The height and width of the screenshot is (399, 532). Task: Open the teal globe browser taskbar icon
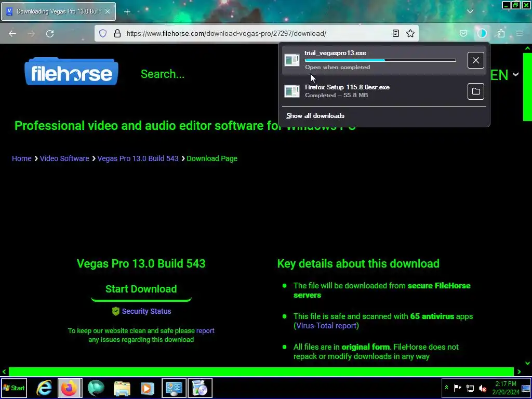(96, 388)
